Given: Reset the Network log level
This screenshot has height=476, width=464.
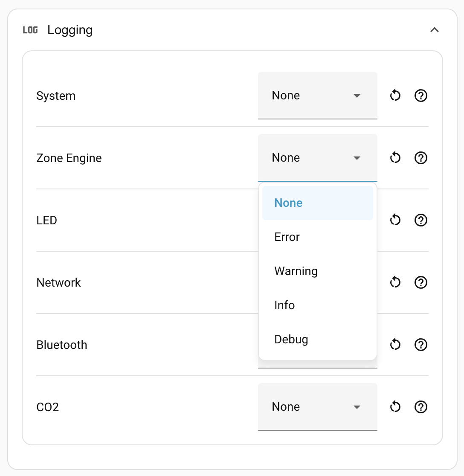Looking at the screenshot, I should 395,282.
